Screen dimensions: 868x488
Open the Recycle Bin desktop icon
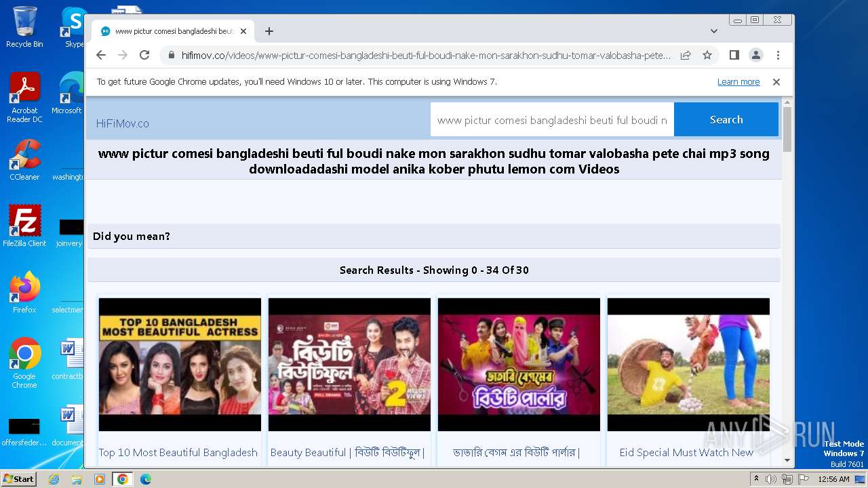click(24, 27)
